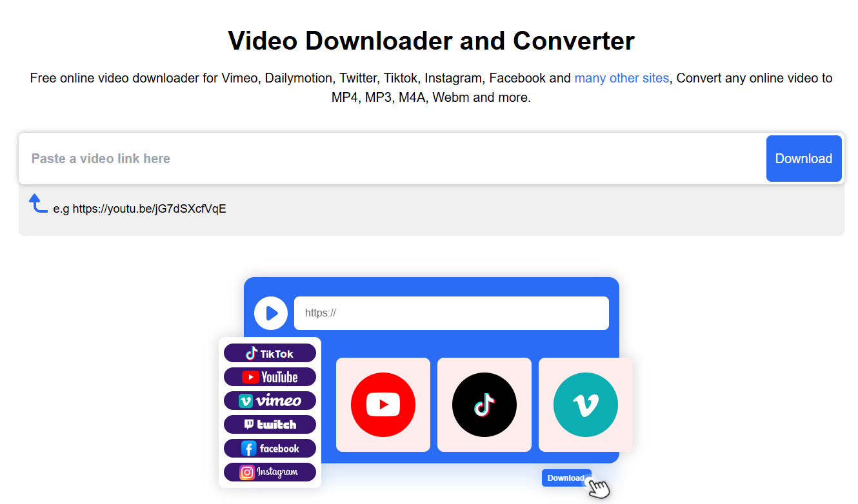Select the TikTok badge in the list
Viewport: 858px width, 504px height.
tap(270, 353)
